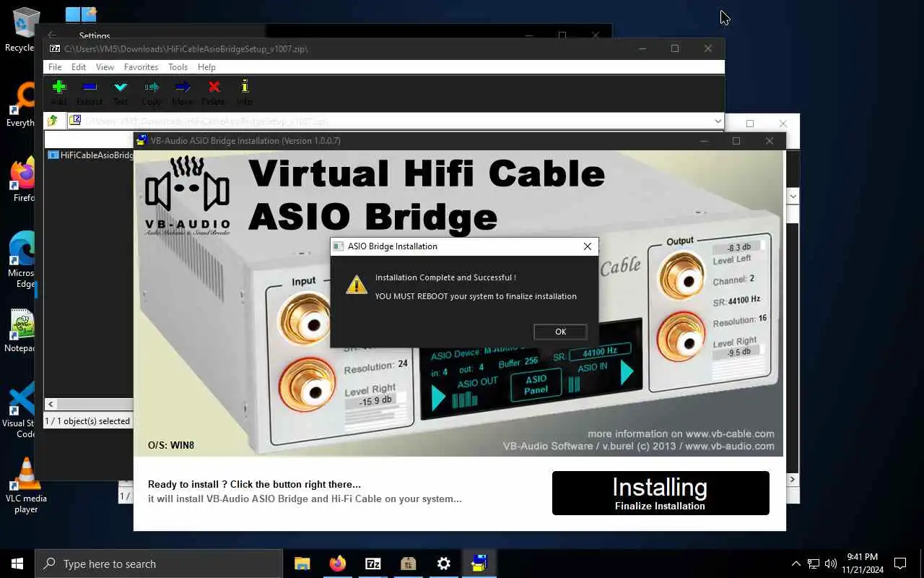Expand the 7-Zip address bar dropdown
Viewport: 924px width, 578px height.
tap(718, 121)
